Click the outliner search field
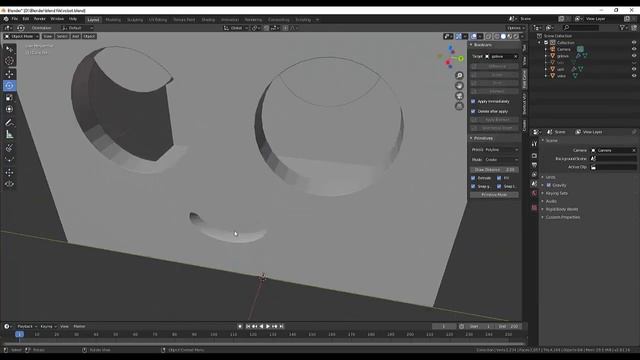This screenshot has height=360, width=640. click(581, 28)
